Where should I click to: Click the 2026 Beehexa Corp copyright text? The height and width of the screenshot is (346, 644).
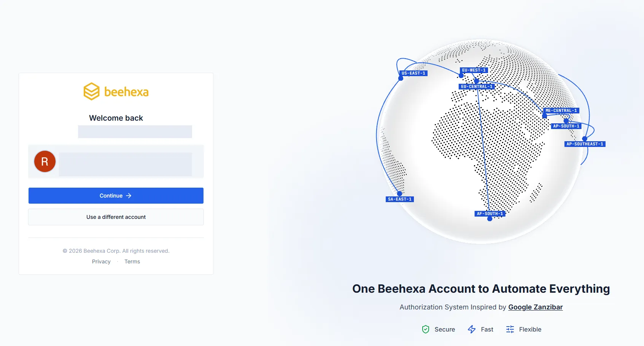coord(116,251)
